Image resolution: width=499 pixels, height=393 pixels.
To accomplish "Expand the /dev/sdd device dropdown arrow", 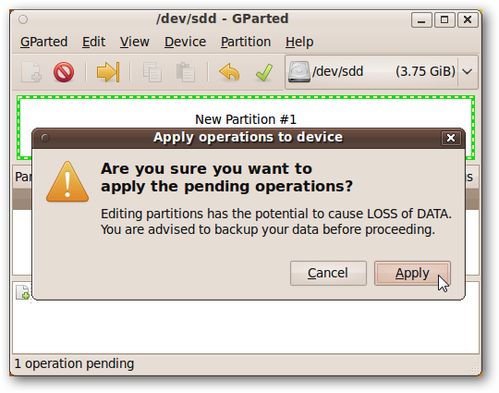I will (x=467, y=72).
